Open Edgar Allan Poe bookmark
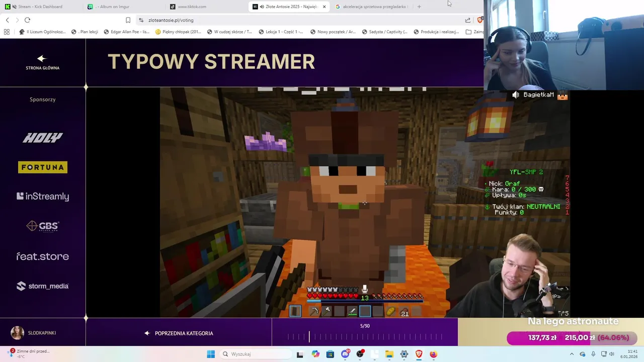 point(126,32)
